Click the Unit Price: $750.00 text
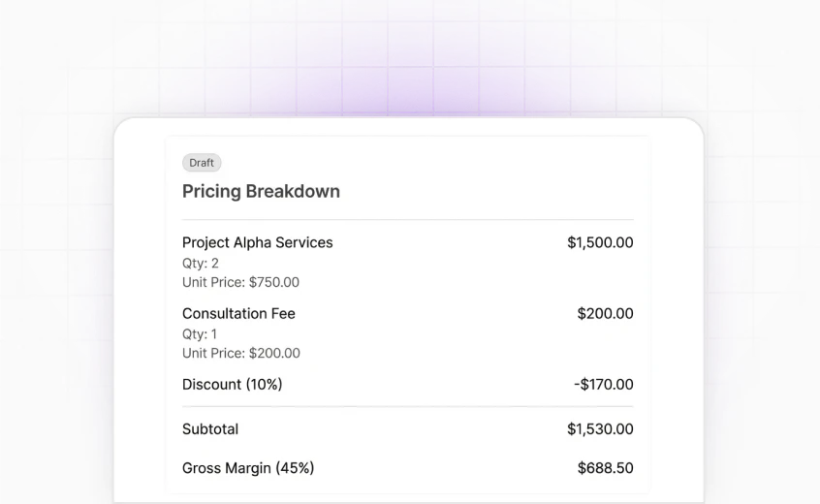The width and height of the screenshot is (820, 504). (x=240, y=283)
